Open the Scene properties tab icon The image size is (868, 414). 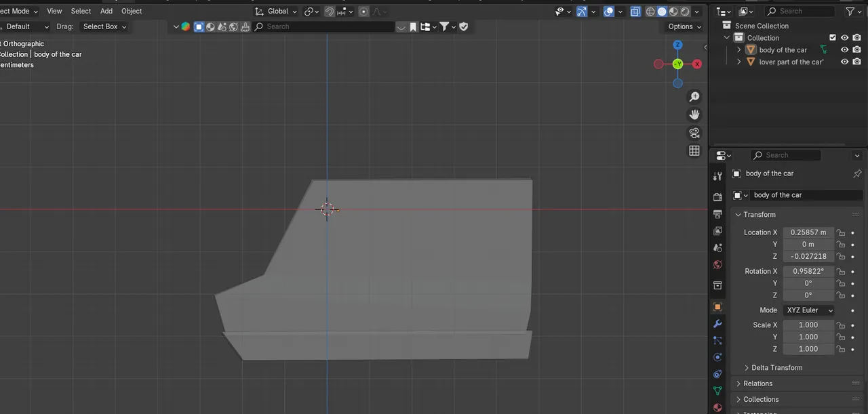[717, 248]
